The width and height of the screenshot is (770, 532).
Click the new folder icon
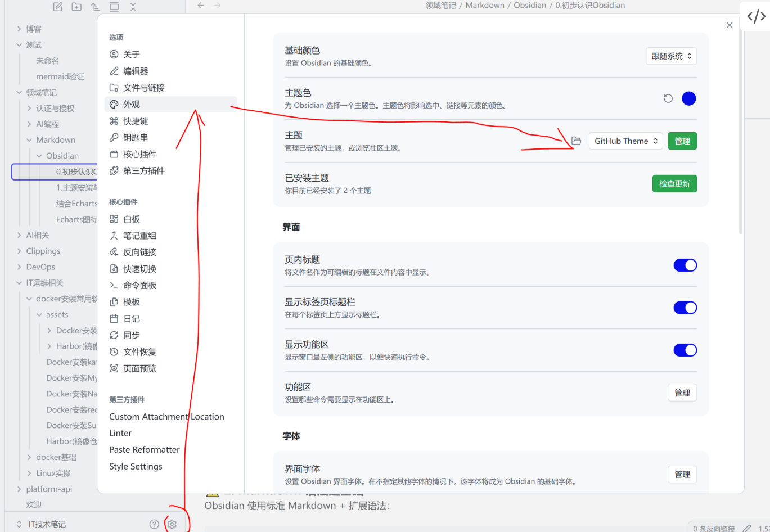[76, 7]
